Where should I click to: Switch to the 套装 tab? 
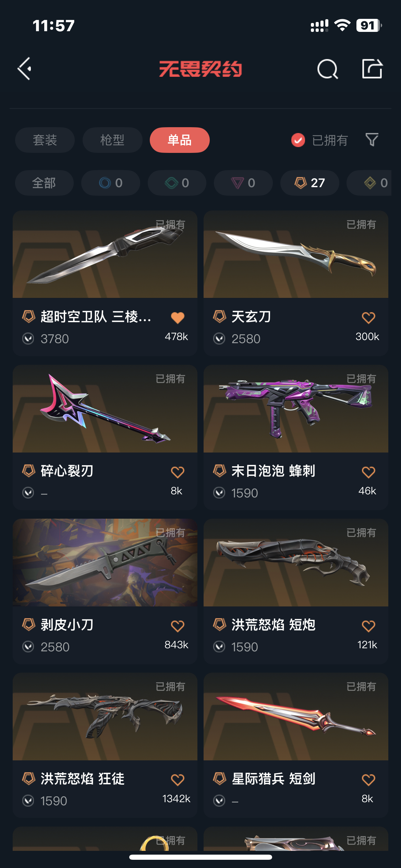coord(45,140)
